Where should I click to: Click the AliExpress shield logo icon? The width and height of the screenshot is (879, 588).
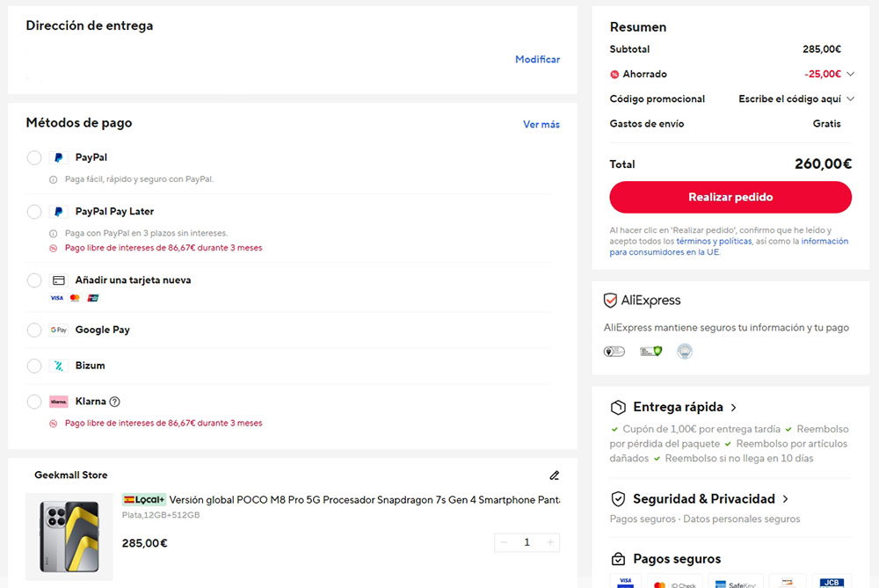coord(610,301)
